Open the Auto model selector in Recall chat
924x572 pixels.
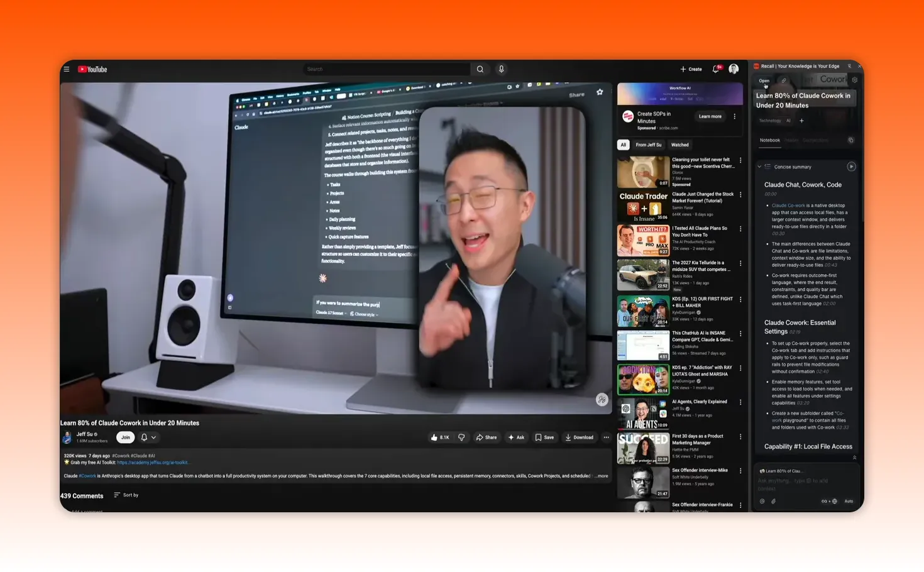[849, 501]
